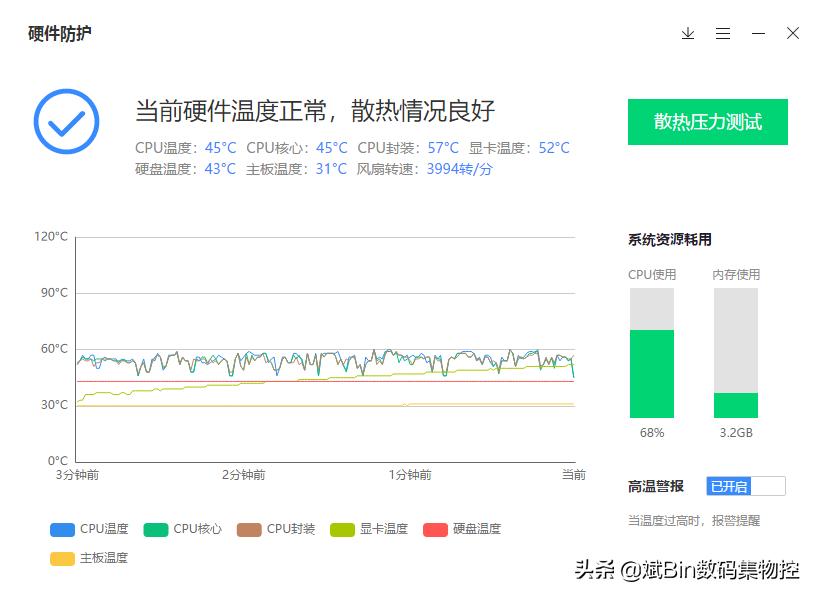
Task: Start the 散热压力测试 stress test
Action: (x=708, y=122)
